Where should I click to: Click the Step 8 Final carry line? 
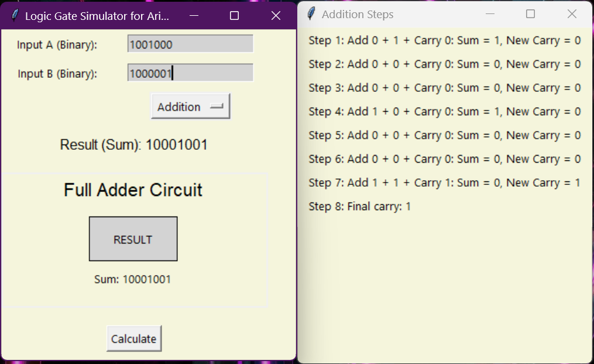[359, 207]
